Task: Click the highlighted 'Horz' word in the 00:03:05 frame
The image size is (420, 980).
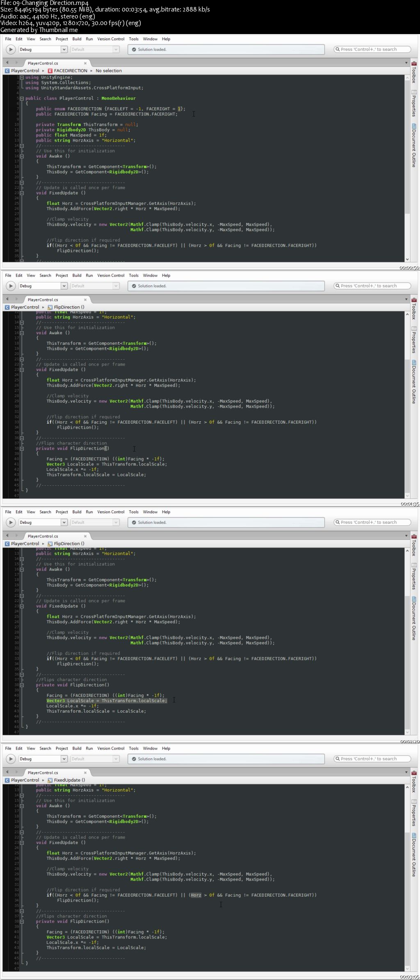Action: point(196,895)
